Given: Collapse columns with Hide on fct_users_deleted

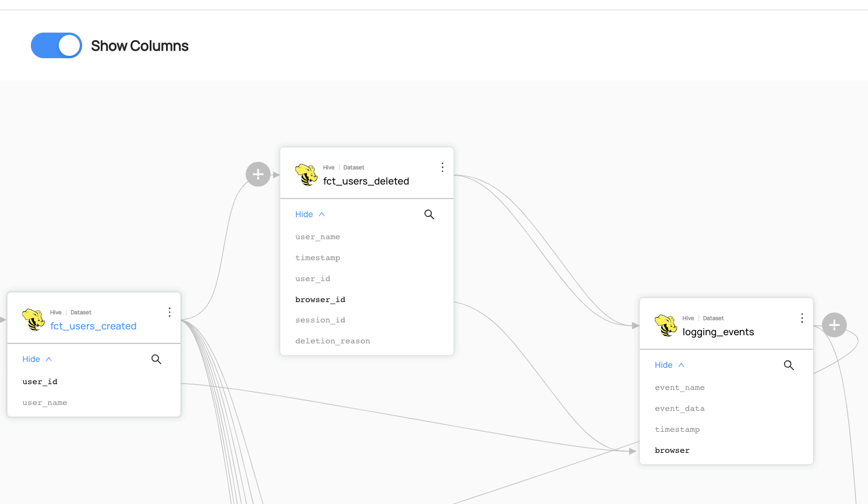Looking at the screenshot, I should point(309,214).
